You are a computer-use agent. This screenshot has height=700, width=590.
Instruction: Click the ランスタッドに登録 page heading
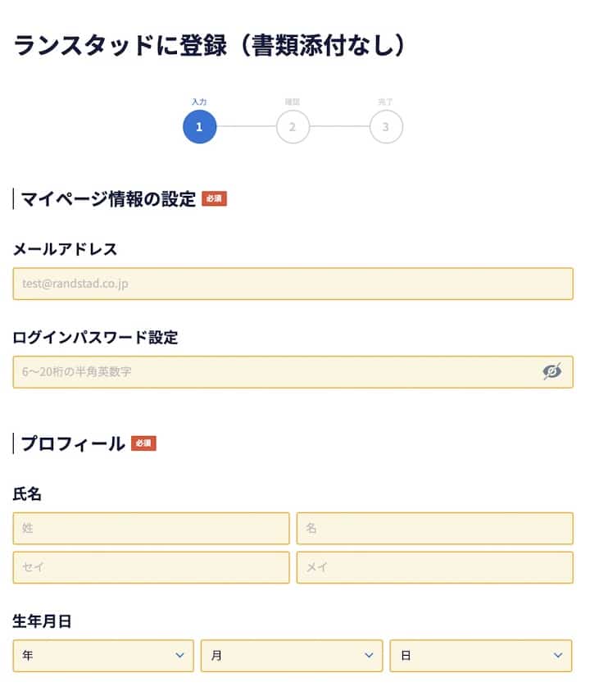click(x=210, y=46)
